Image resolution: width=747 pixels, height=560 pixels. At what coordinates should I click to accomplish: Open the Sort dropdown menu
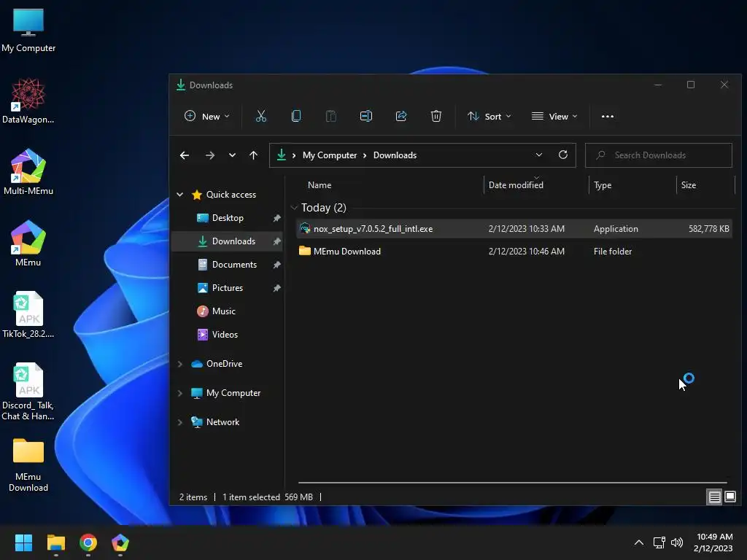click(x=489, y=116)
